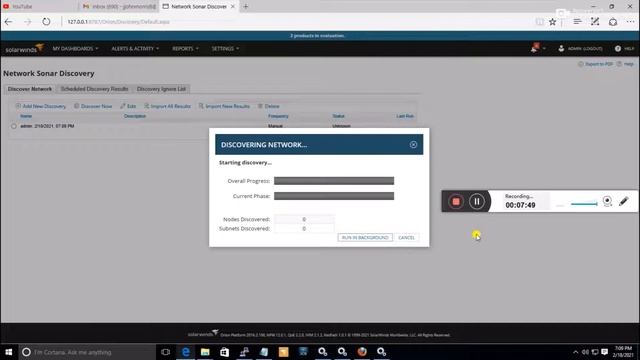Switch to Discovery Ignore List tab

(161, 89)
